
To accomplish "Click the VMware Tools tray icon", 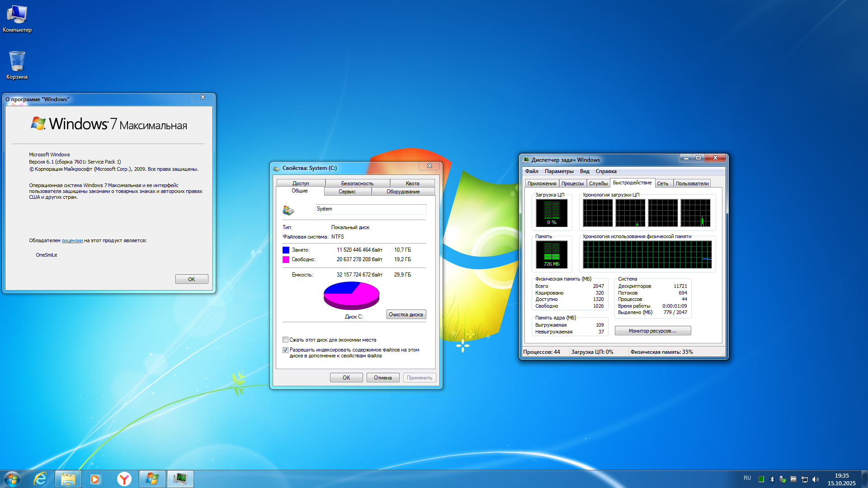I will click(x=793, y=479).
